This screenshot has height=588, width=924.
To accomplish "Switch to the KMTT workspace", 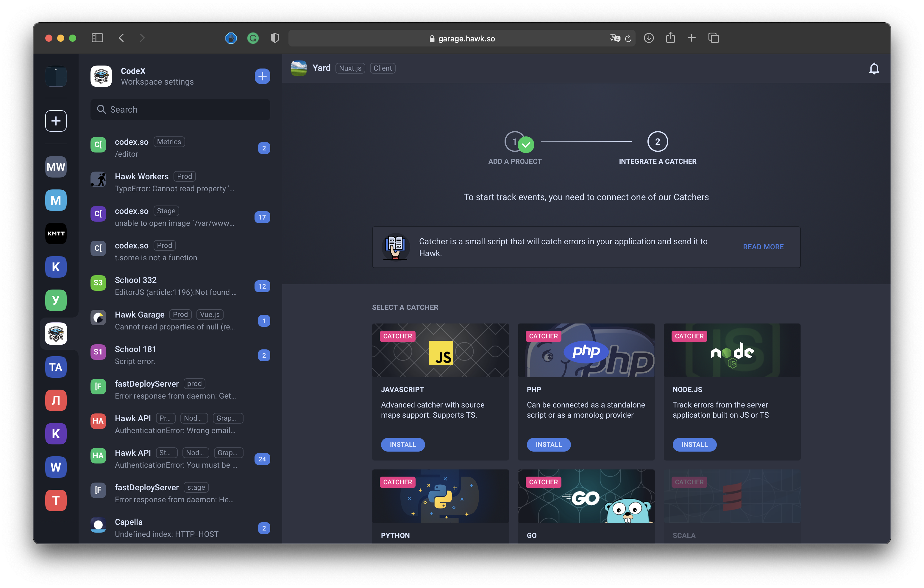I will point(56,234).
